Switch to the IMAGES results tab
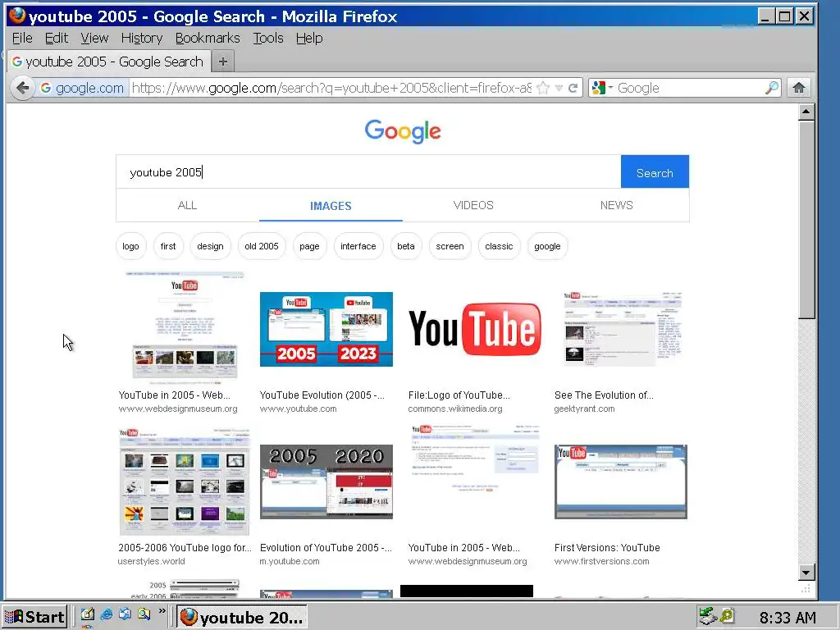The width and height of the screenshot is (840, 630). click(331, 205)
